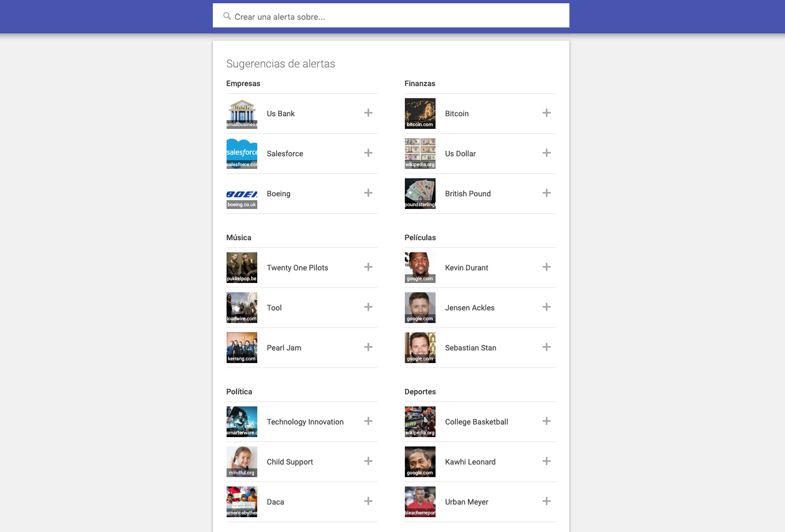Select the 'Urban Meyer' suggestion text

click(x=466, y=502)
